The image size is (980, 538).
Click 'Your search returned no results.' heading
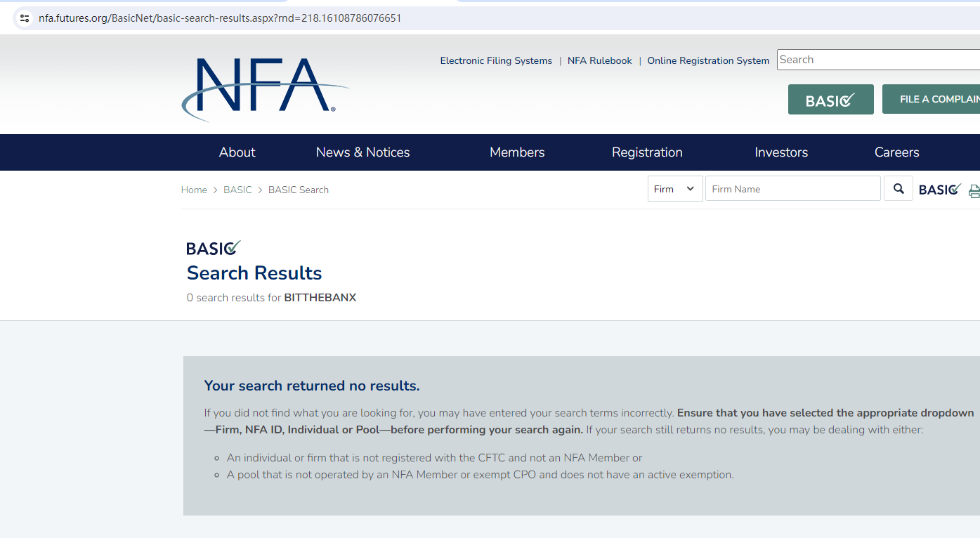[312, 386]
